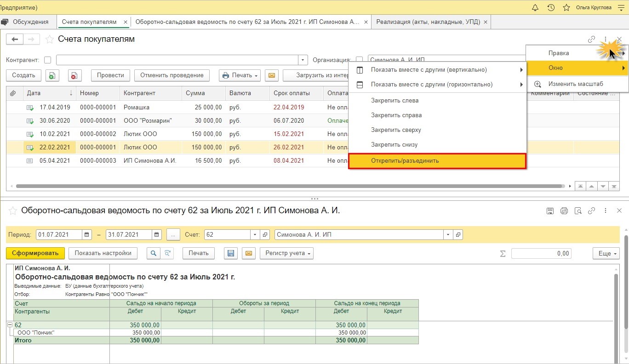Open the Печать dropdown in invoices toolbar

coord(240,75)
